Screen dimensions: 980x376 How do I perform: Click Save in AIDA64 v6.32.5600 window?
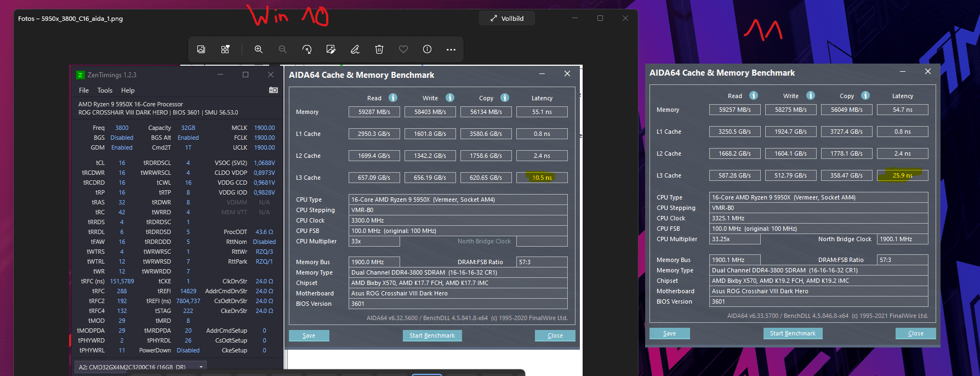[309, 335]
